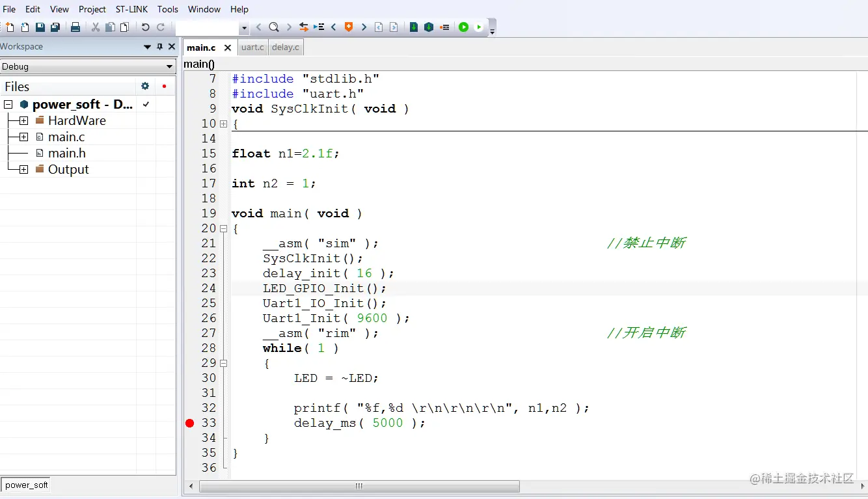Print the current file via toolbar icon
868x499 pixels.
(75, 27)
